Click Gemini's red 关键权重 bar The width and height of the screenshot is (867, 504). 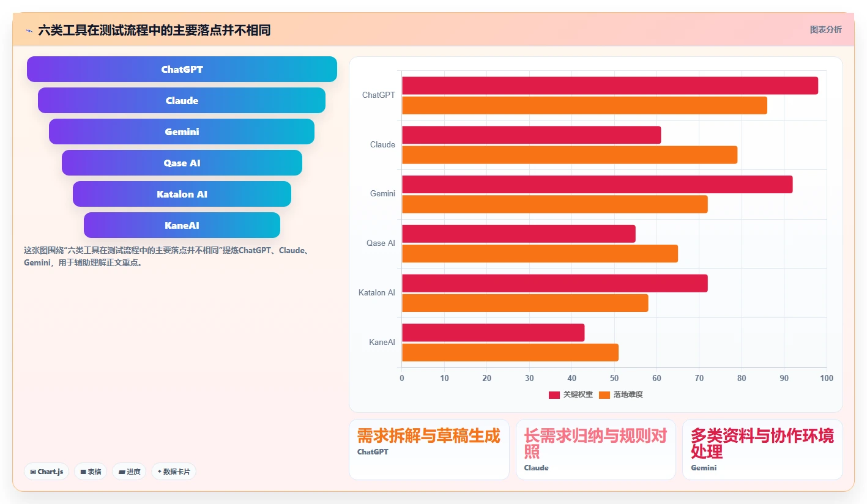coord(597,184)
